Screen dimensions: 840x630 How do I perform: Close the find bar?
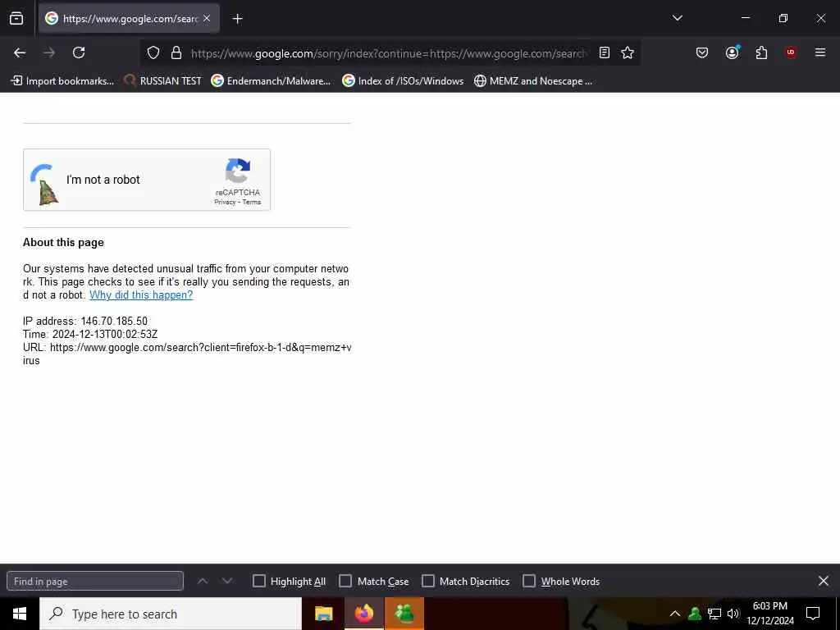tap(824, 581)
